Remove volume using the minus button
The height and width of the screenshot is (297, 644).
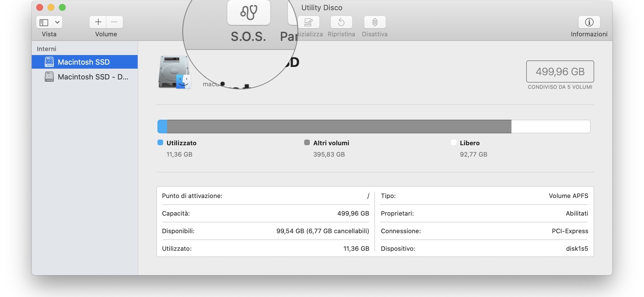click(x=114, y=22)
